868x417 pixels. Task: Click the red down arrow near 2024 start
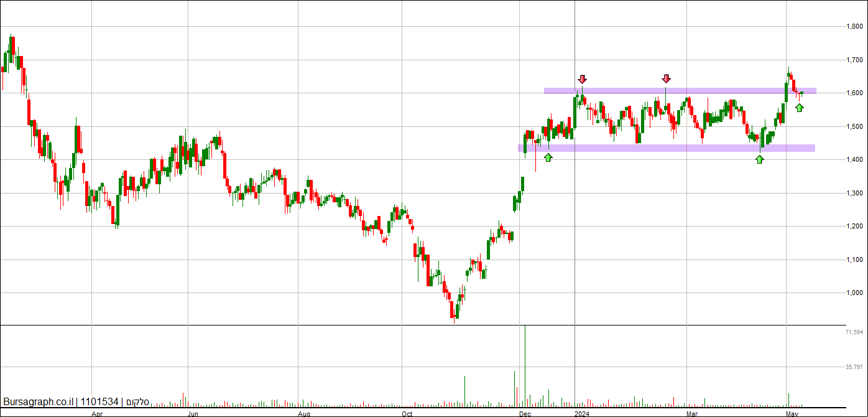click(582, 79)
